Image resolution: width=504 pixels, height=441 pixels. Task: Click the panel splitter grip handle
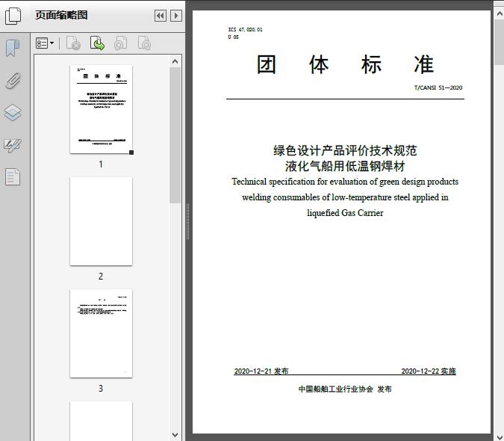tap(187, 222)
